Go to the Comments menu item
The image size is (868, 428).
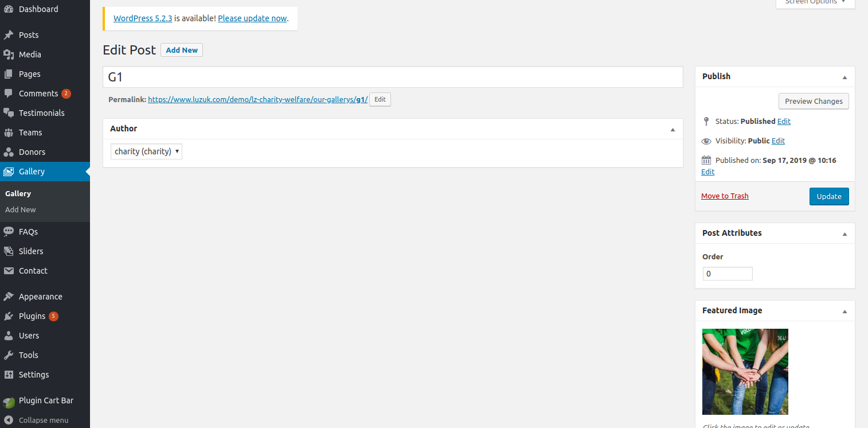45,94
